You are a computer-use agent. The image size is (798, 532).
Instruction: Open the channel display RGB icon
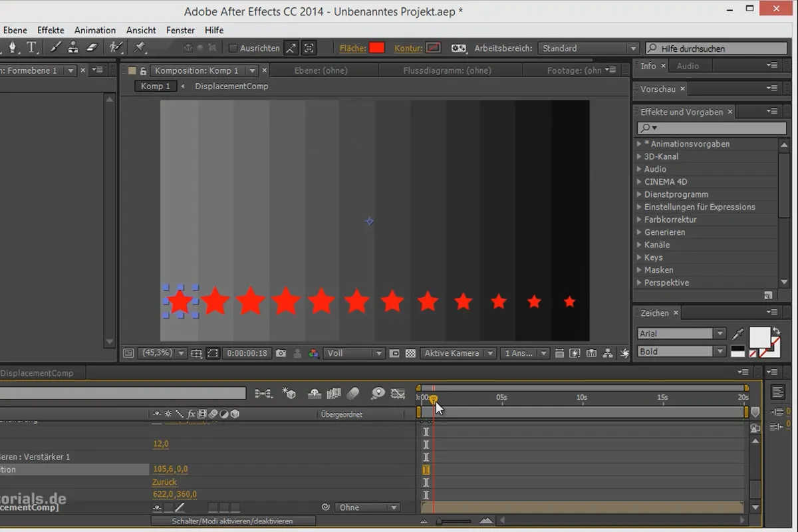click(313, 354)
